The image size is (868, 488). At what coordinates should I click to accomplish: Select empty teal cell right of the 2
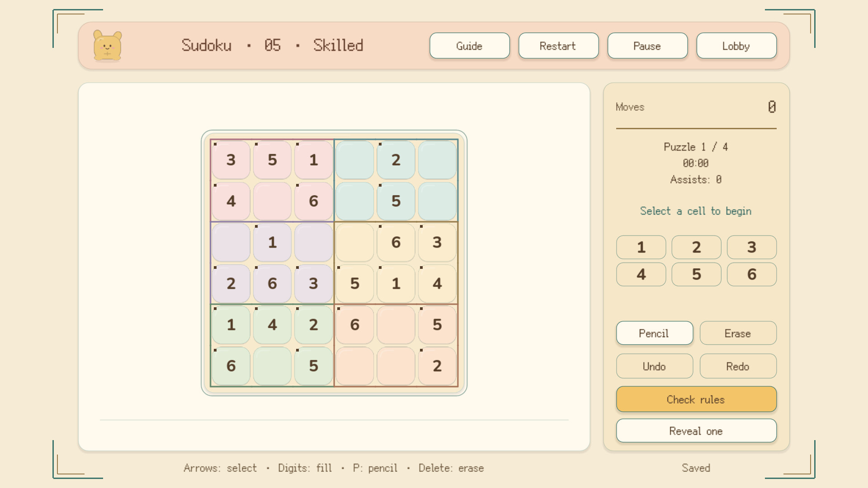[x=437, y=160]
